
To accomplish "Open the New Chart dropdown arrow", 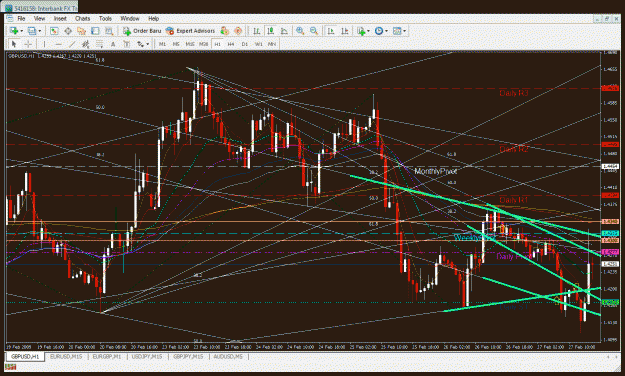I will click(x=21, y=31).
